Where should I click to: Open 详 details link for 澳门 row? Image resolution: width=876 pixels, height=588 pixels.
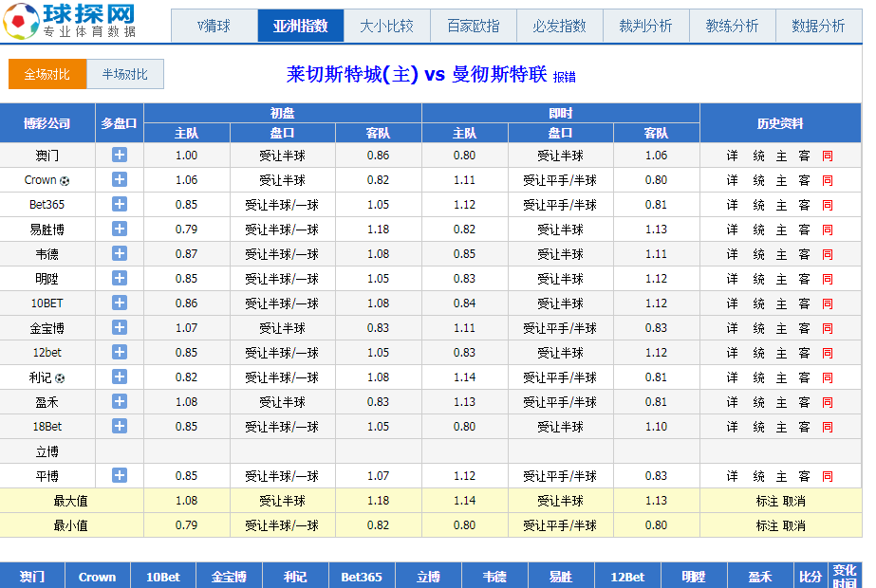click(x=733, y=156)
